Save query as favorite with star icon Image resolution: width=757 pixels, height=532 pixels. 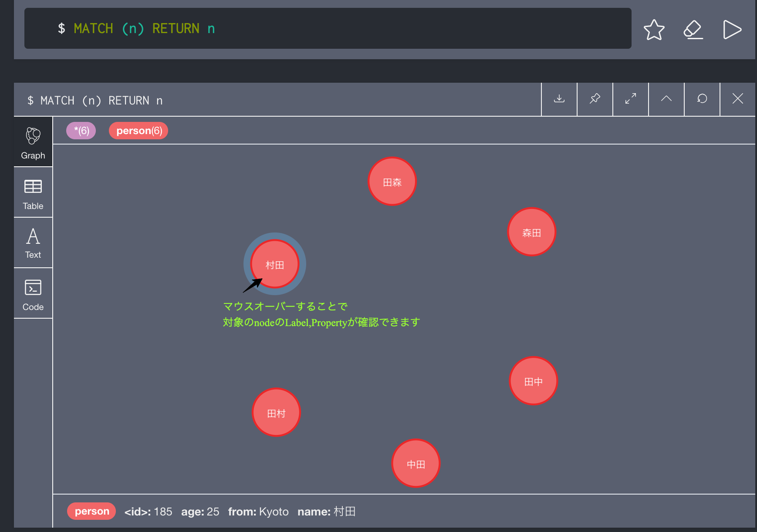[654, 30]
